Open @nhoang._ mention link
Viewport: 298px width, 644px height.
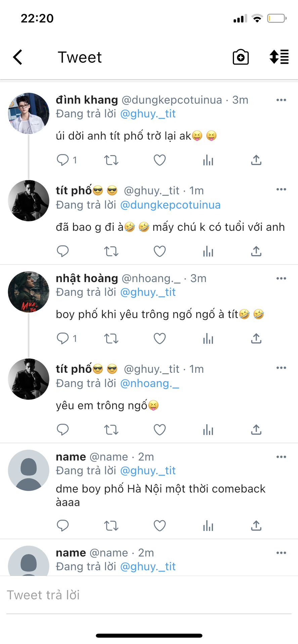(150, 383)
